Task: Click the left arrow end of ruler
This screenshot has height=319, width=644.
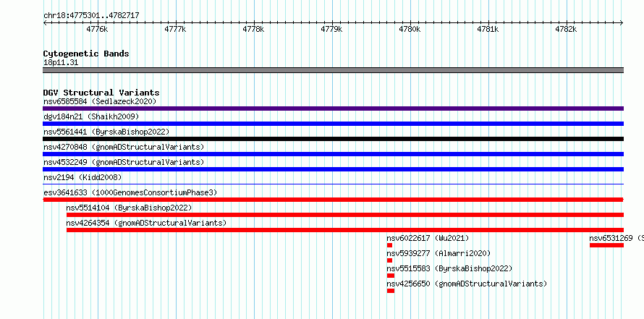Action: click(45, 22)
